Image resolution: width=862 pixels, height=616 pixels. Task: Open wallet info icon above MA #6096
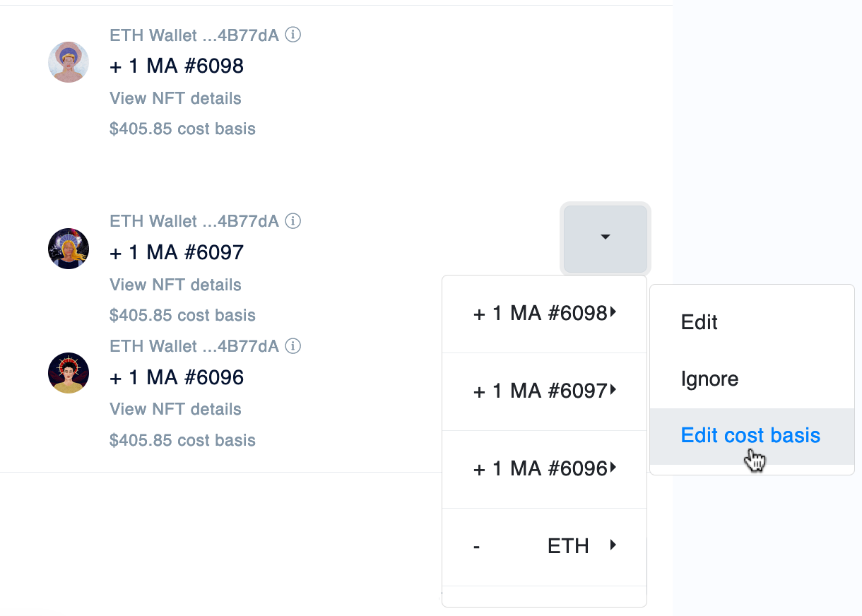[293, 346]
